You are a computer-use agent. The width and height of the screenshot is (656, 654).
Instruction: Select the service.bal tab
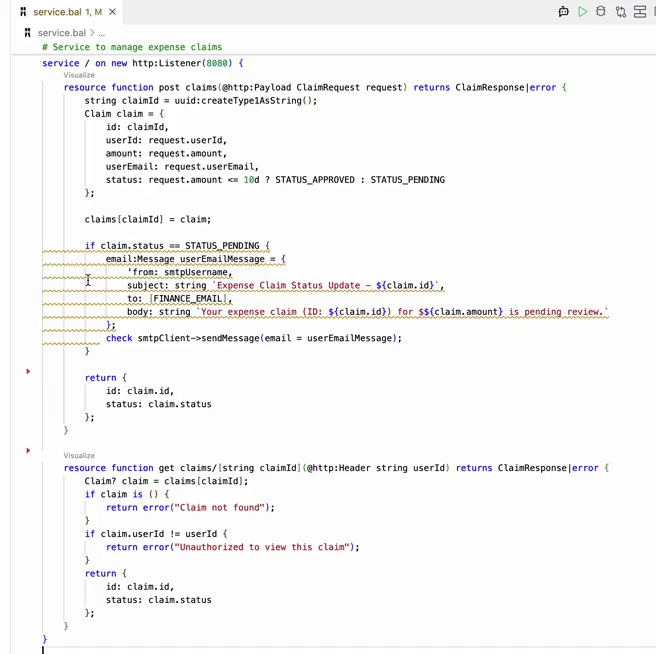coord(67,12)
